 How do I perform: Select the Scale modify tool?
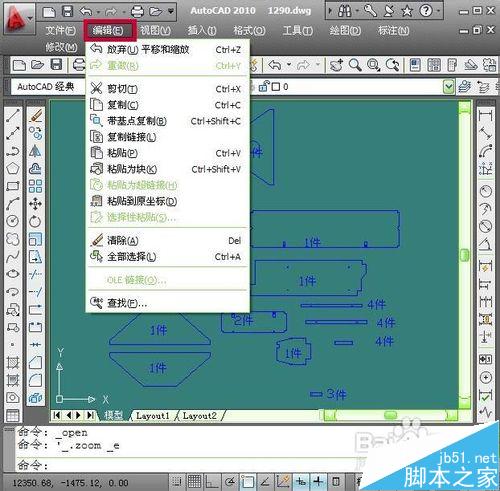35,239
